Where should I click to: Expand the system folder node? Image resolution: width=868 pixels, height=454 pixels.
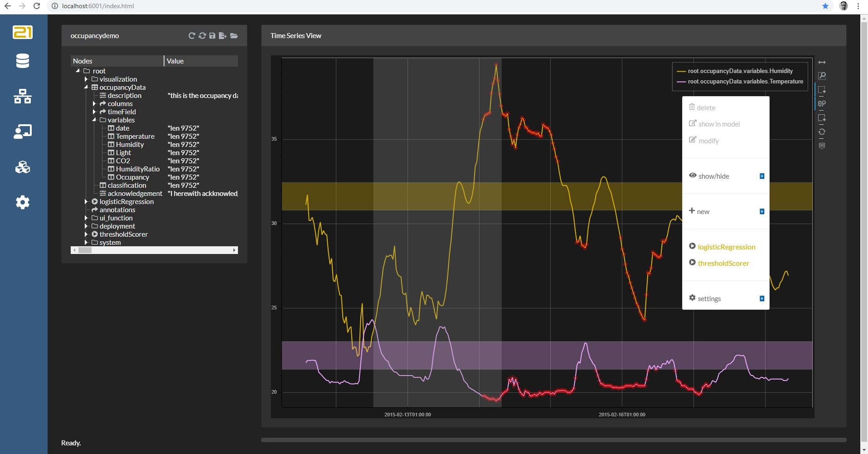click(x=86, y=243)
